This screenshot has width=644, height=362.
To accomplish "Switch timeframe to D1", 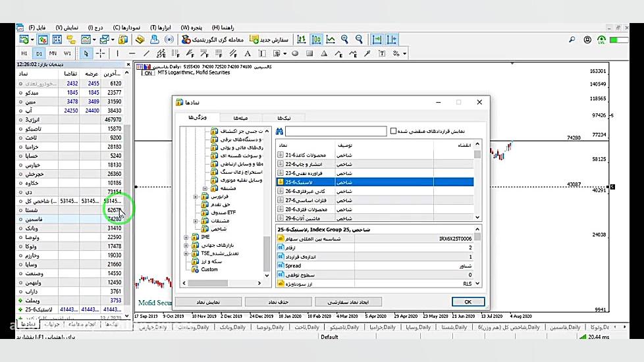I will pos(39,53).
